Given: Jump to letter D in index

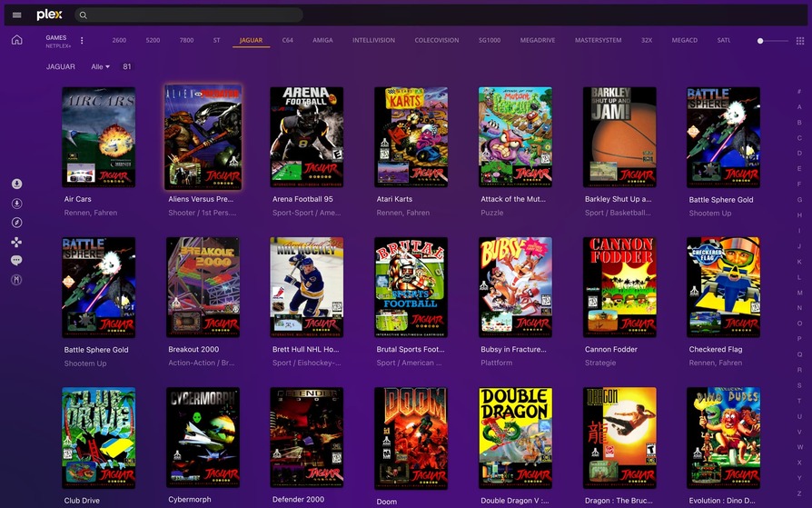Looking at the screenshot, I should pos(799,153).
